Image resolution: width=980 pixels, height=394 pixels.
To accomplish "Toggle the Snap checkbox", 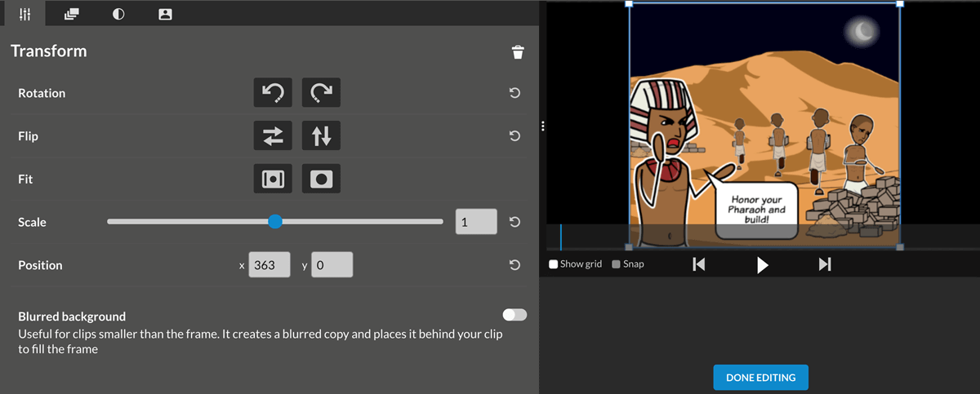I will click(617, 264).
